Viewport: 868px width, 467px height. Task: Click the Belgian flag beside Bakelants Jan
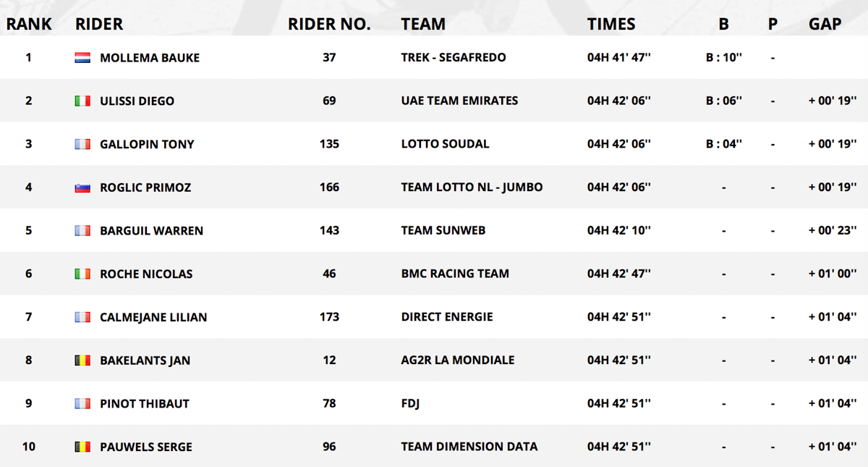[x=82, y=361]
